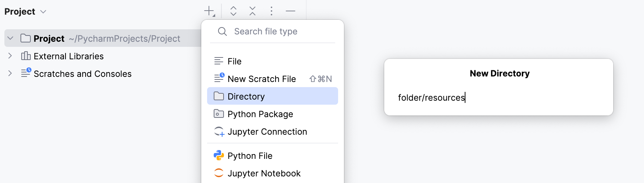Image resolution: width=644 pixels, height=183 pixels.
Task: Click the New Directory name input field
Action: (498, 98)
